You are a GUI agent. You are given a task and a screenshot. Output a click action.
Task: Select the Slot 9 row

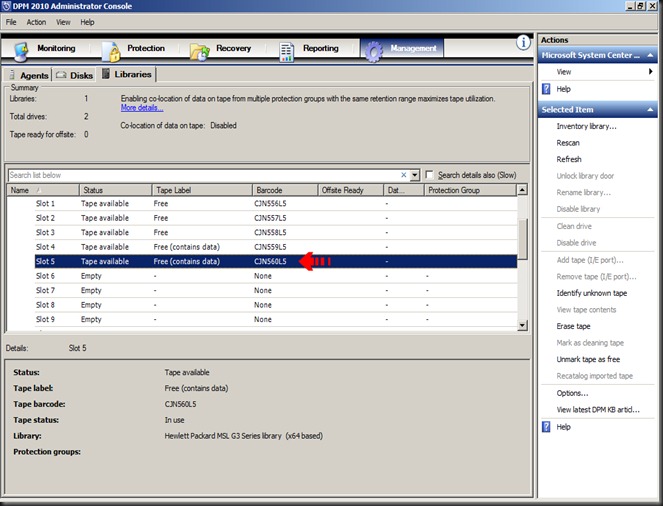coord(276,319)
